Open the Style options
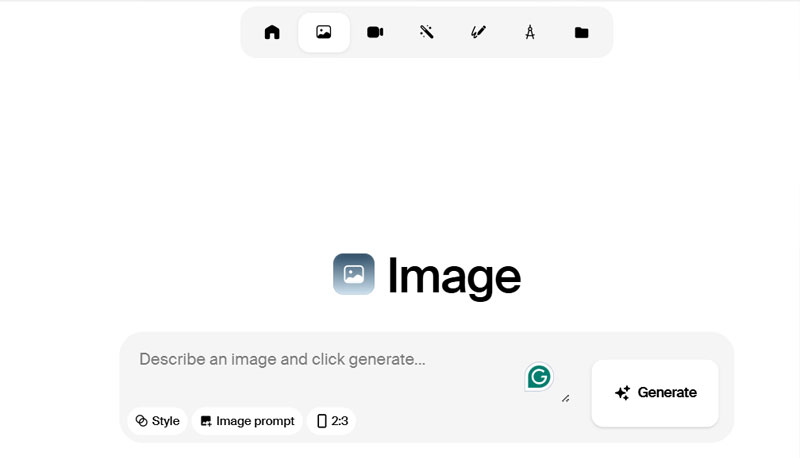 click(x=157, y=421)
